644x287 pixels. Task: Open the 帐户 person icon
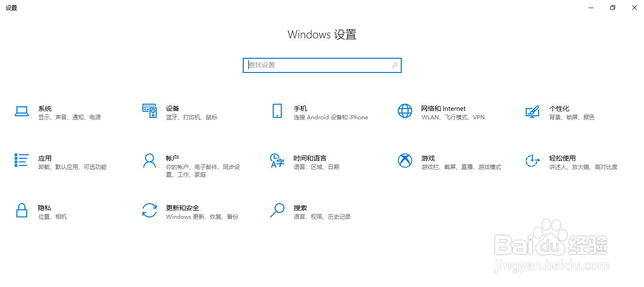[x=150, y=161]
